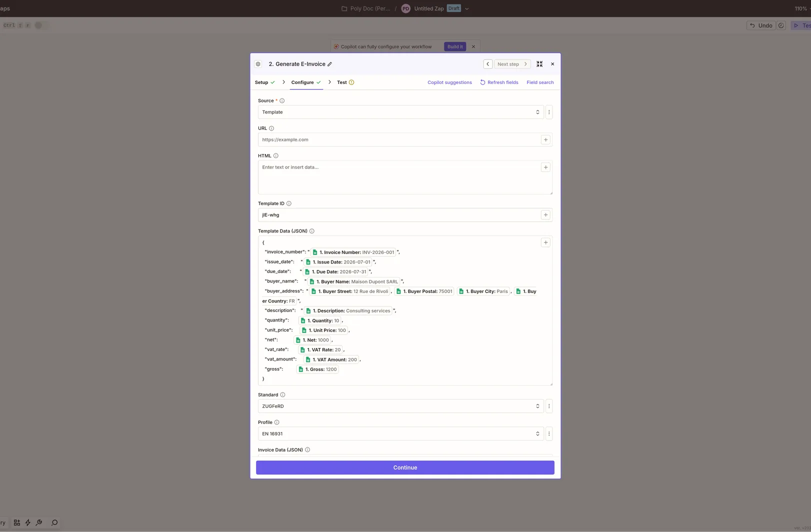Click the Template Data (JSON) info icon

click(311, 231)
